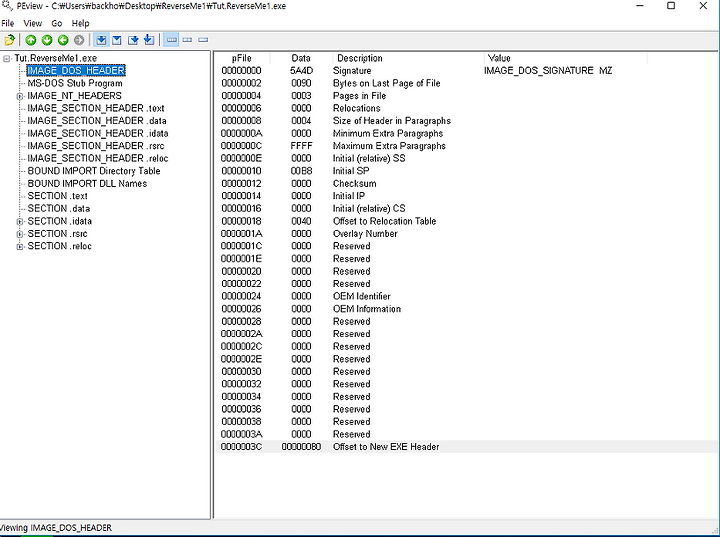Click the third blue address-view toolbar icon

click(x=133, y=40)
